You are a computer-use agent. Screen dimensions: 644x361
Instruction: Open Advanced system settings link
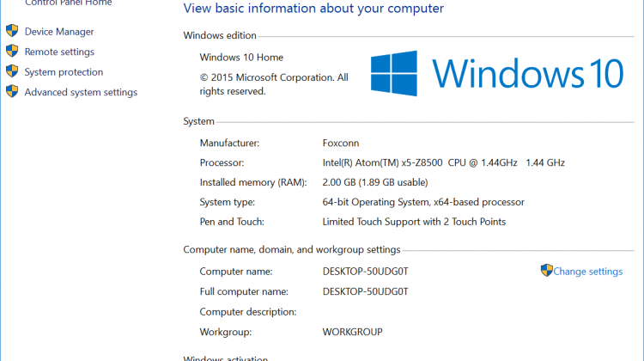coord(81,92)
